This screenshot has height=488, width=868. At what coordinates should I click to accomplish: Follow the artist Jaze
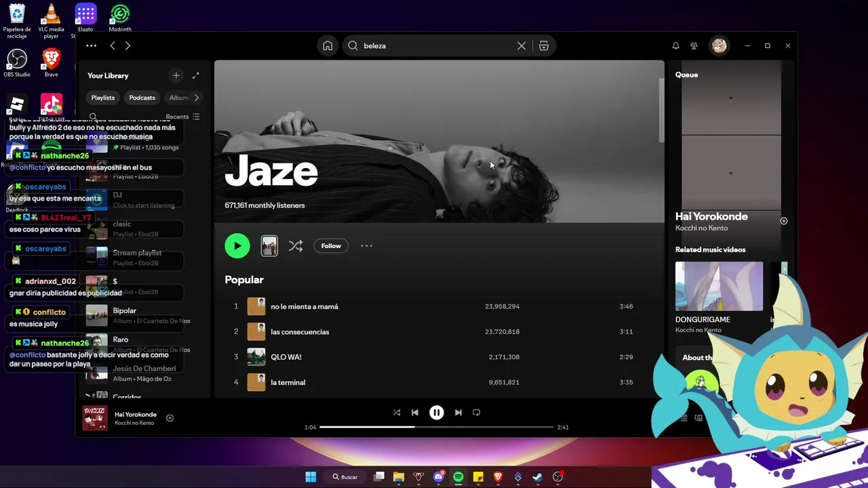coord(331,245)
